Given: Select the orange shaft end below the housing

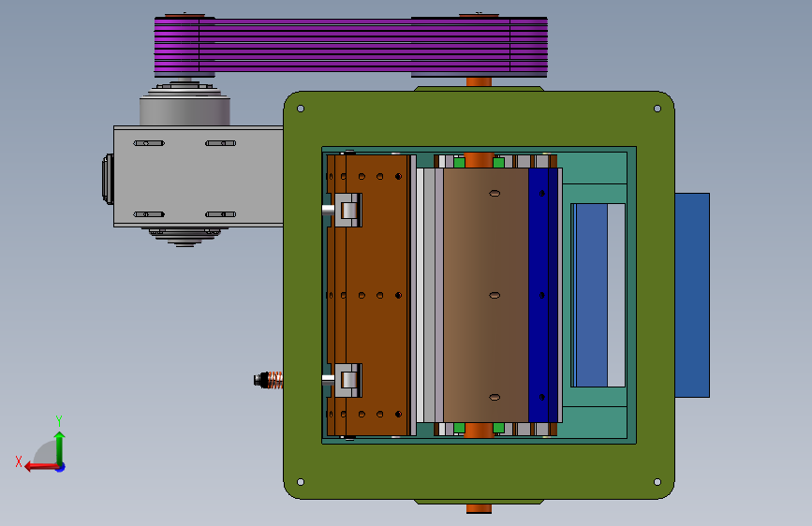Looking at the screenshot, I should (479, 508).
